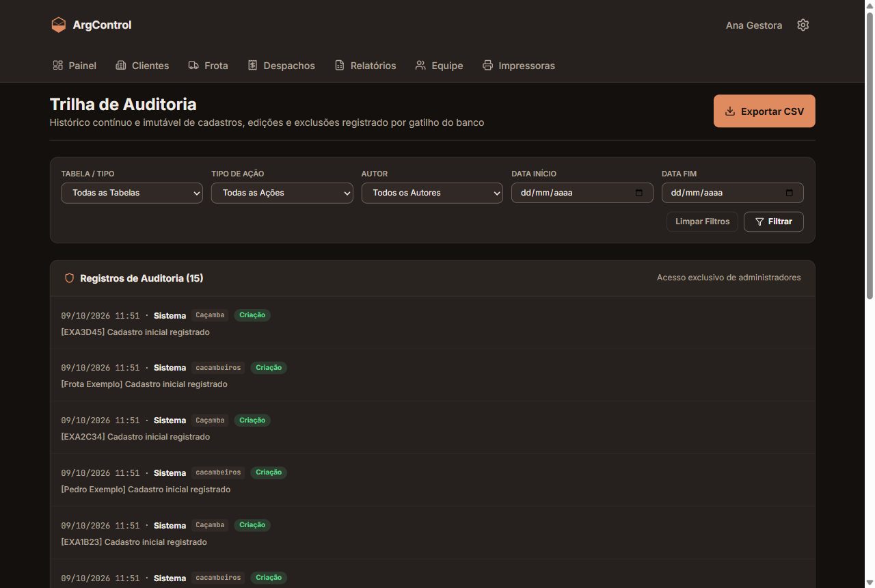The height and width of the screenshot is (588, 875).
Task: Click the download icon in Exportar CSV
Action: 730,111
